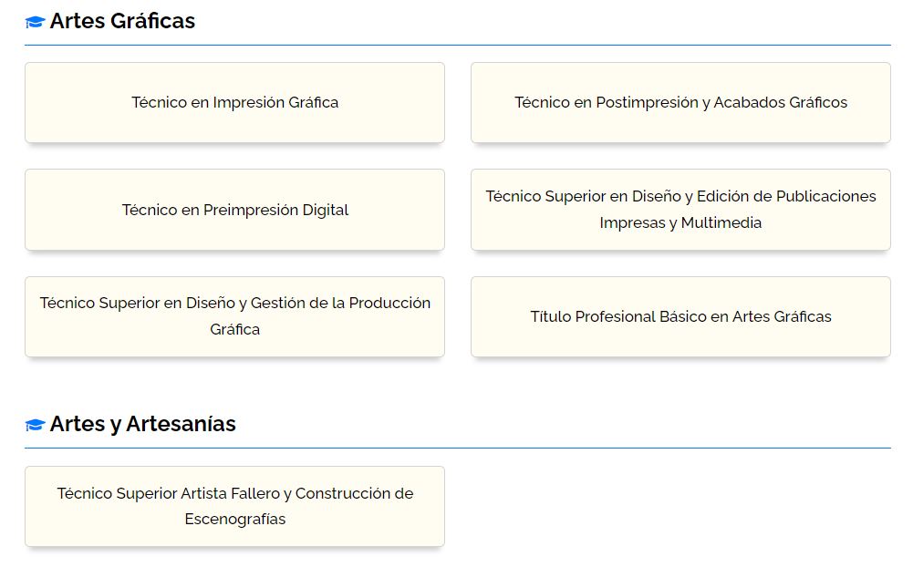913x588 pixels.
Task: Click the graduation cap icon beside Artes Gráficas
Action: (35, 22)
